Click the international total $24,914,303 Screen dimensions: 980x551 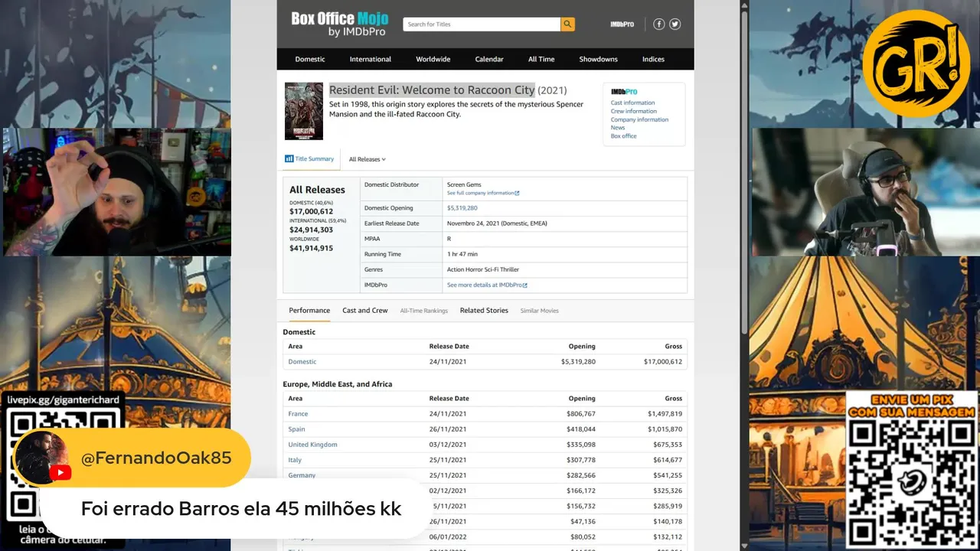(311, 230)
